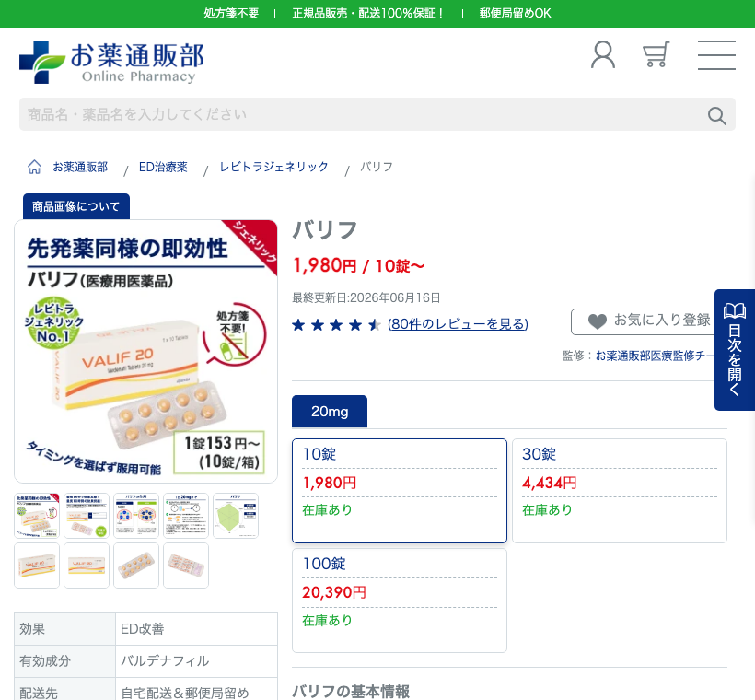Click the heart icon for favorites

[x=597, y=321]
